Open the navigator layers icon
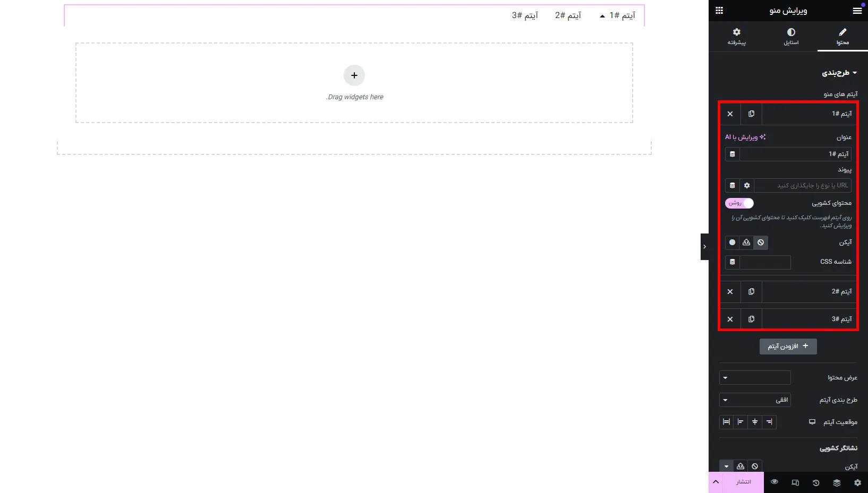The width and height of the screenshot is (868, 493). [x=837, y=482]
